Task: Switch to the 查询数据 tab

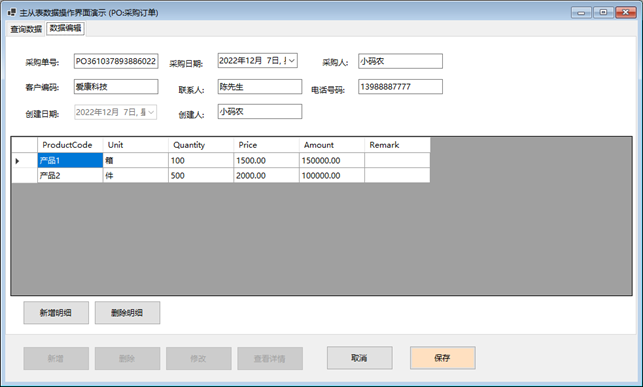Action: [x=26, y=29]
